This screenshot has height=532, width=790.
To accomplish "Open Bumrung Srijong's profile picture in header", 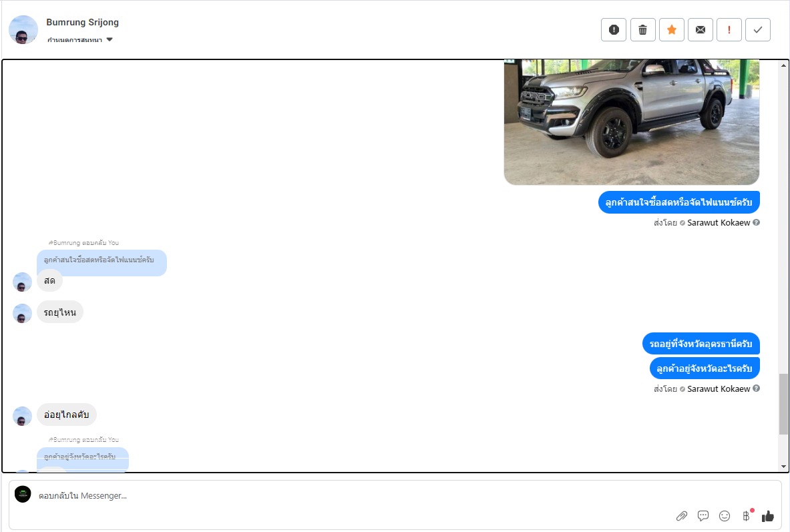I will (23, 30).
